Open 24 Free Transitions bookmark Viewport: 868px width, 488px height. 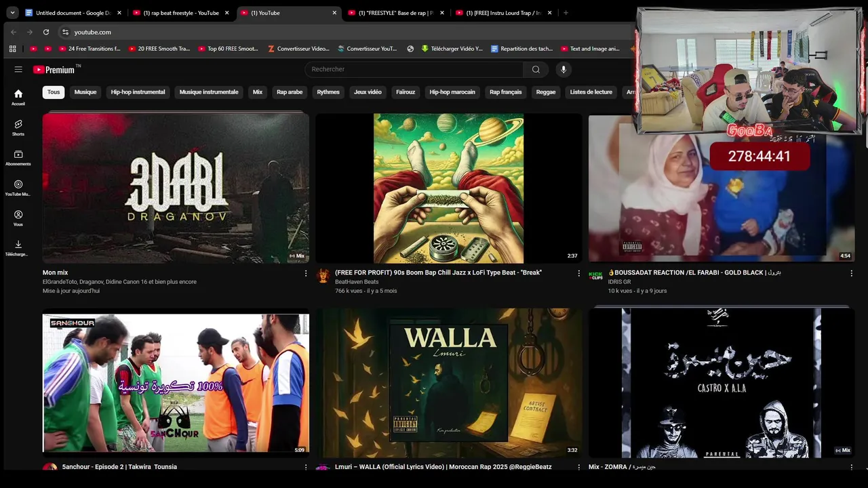coord(90,49)
